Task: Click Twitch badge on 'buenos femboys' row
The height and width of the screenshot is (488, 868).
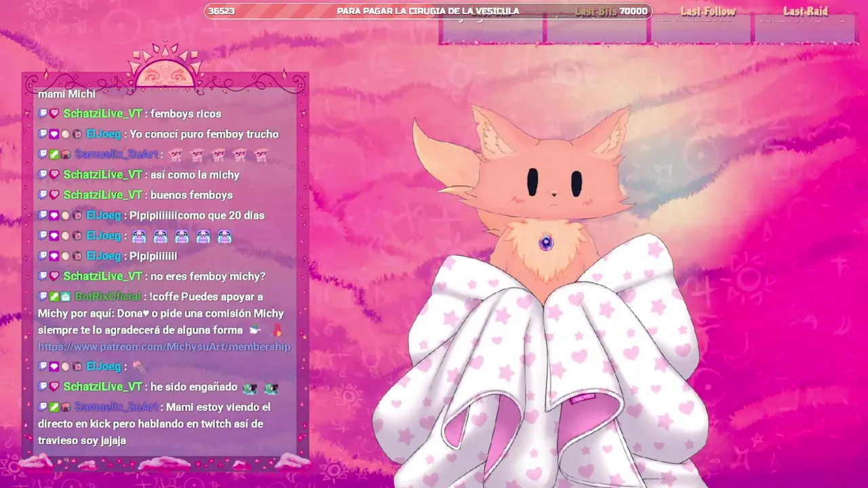Action: [x=43, y=195]
